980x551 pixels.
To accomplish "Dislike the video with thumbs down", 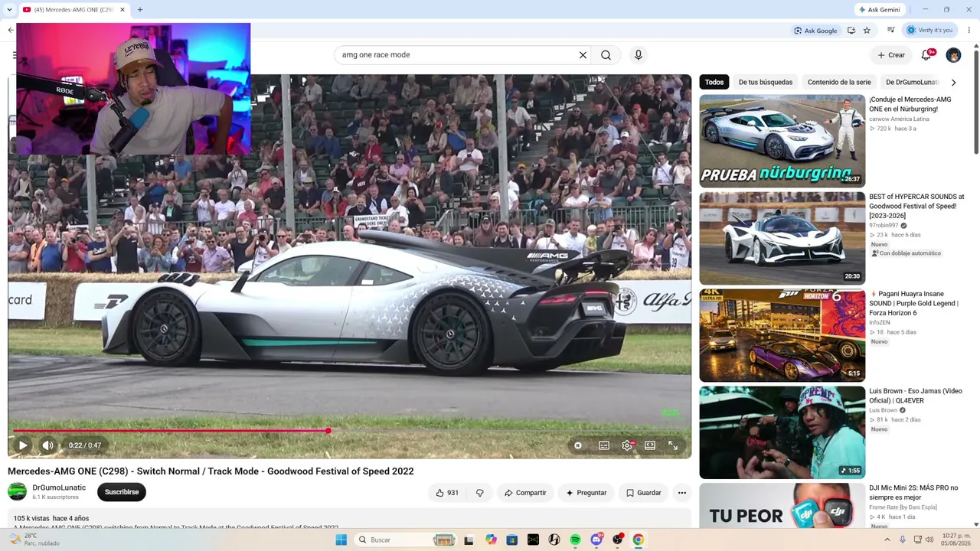I will click(x=480, y=493).
